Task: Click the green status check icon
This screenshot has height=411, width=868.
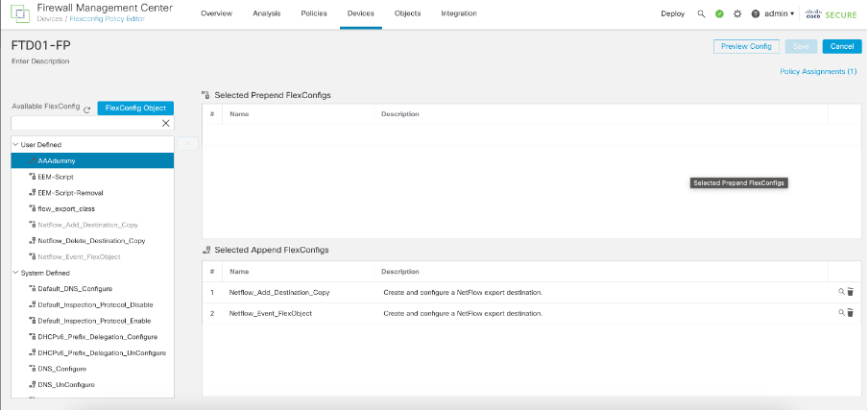Action: click(719, 13)
